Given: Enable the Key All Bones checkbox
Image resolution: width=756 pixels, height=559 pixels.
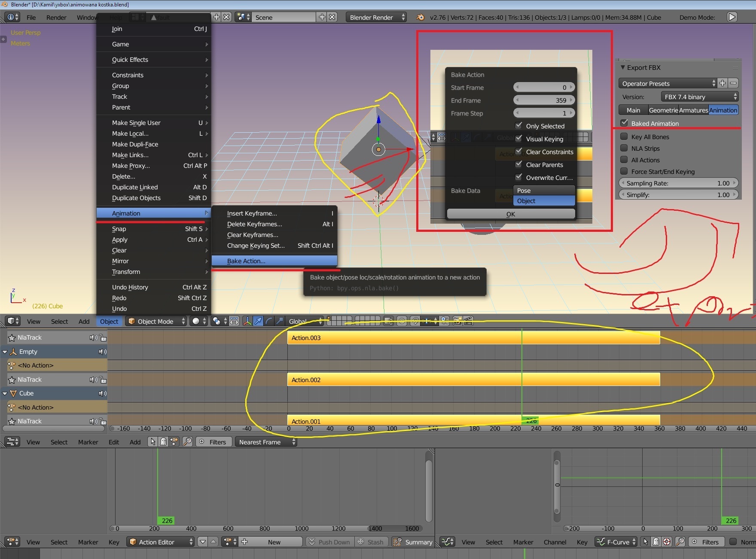Looking at the screenshot, I should tap(625, 137).
